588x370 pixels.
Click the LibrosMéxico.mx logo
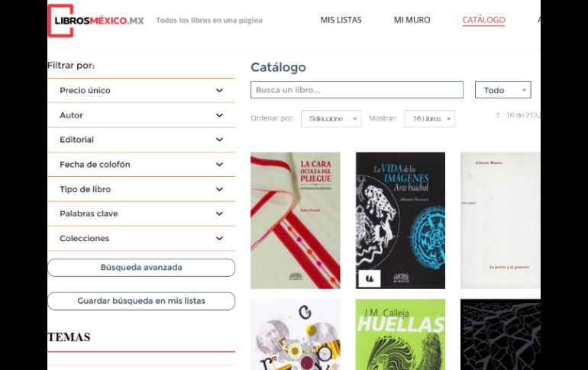96,21
